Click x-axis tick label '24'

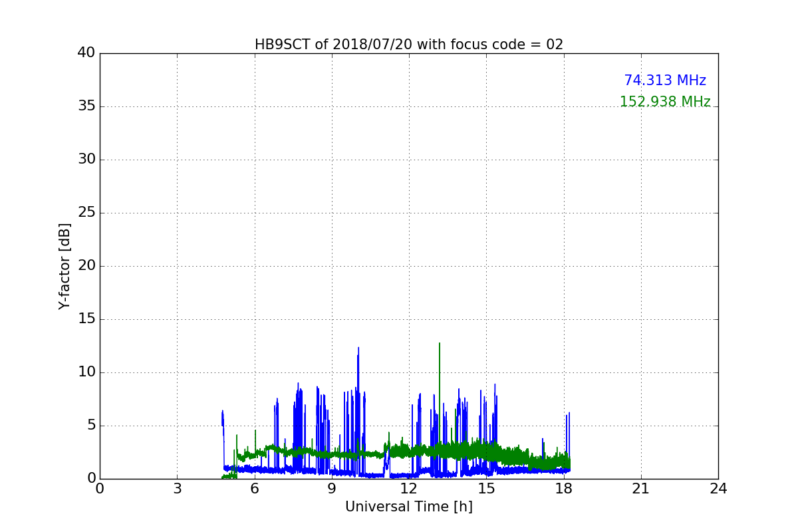[718, 489]
